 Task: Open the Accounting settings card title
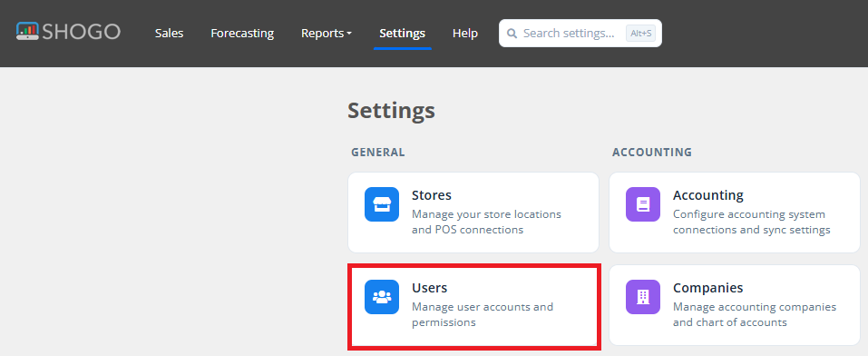[x=708, y=195]
